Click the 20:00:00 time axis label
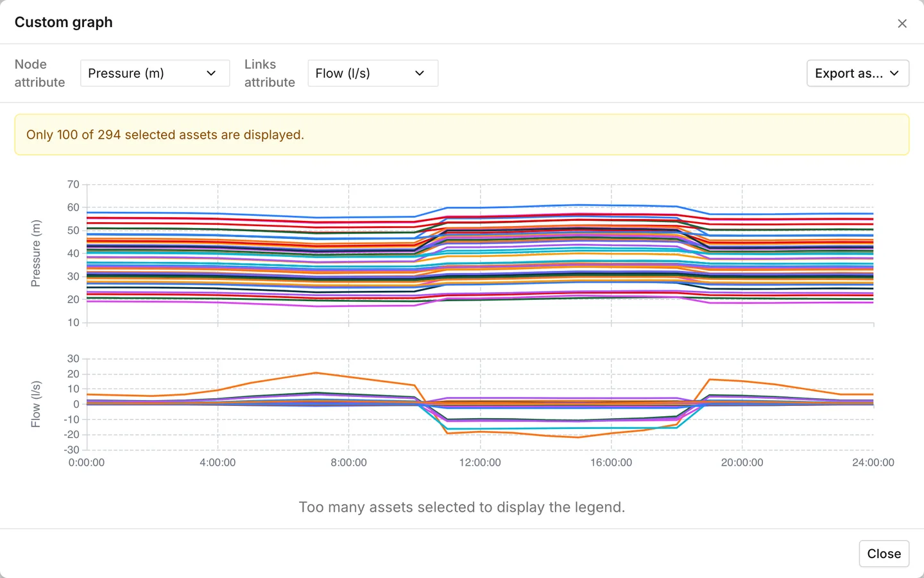Screen dimensions: 924x578 click(742, 462)
